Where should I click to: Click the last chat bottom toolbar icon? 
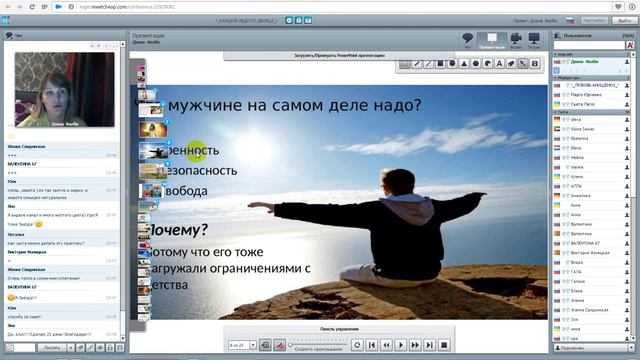tap(120, 348)
